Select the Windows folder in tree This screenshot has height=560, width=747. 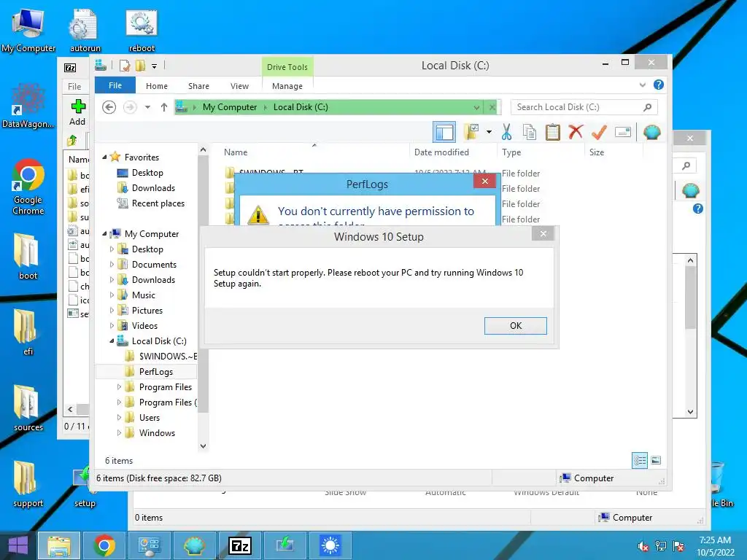click(x=158, y=433)
